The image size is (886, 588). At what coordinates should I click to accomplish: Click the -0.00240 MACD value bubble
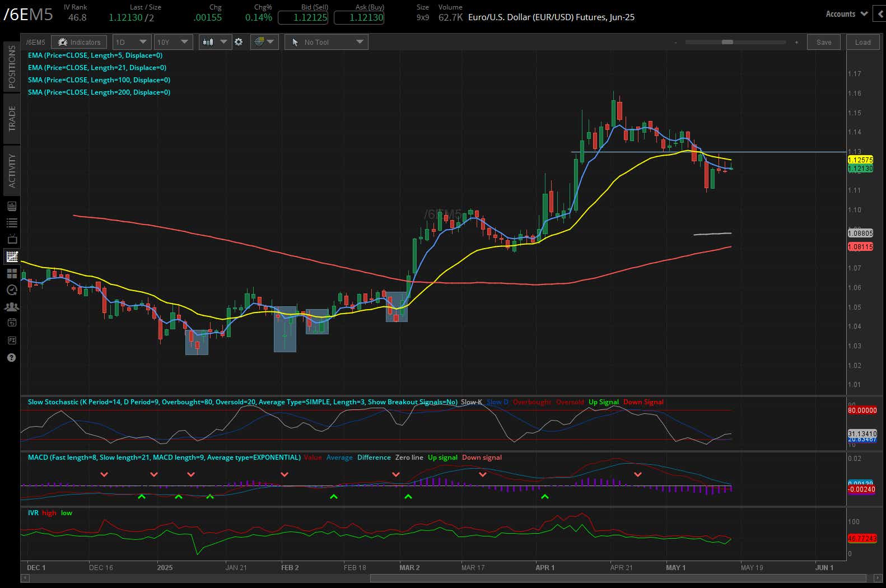click(861, 489)
